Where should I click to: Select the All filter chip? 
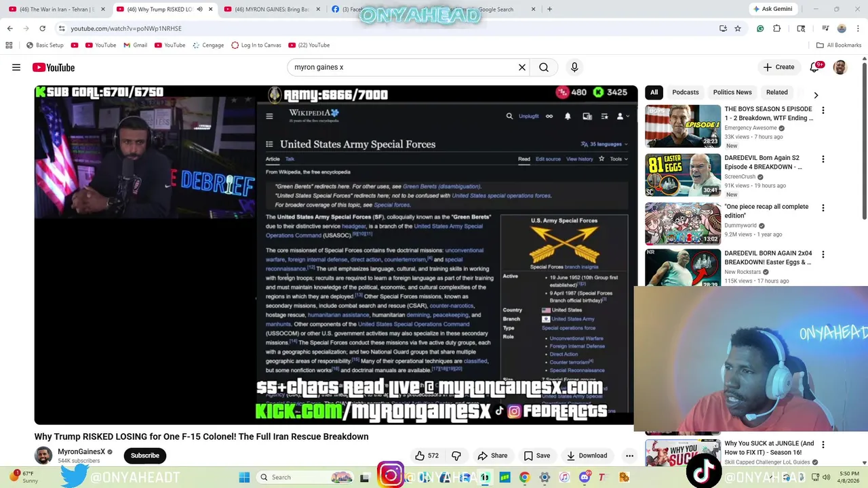654,92
